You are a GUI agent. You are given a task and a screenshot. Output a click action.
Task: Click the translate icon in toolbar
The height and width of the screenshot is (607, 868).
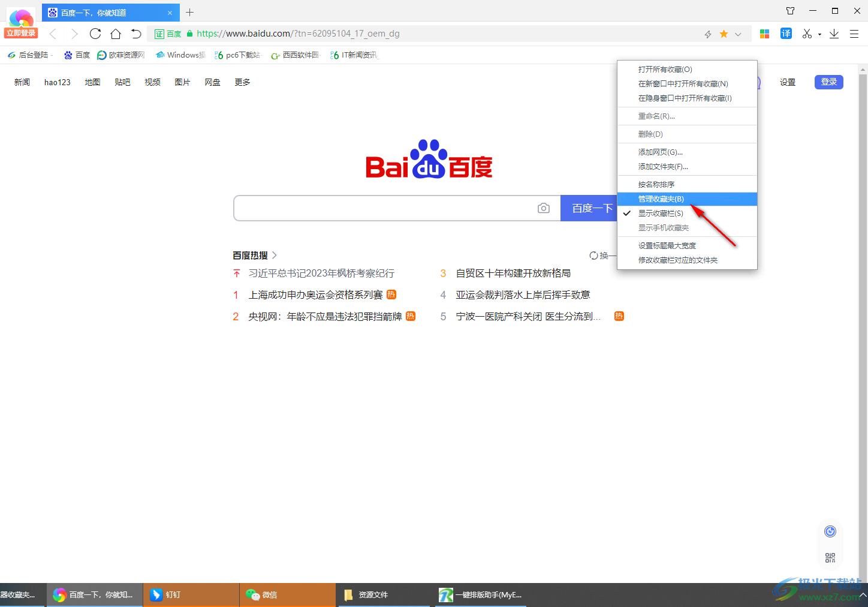coord(786,34)
